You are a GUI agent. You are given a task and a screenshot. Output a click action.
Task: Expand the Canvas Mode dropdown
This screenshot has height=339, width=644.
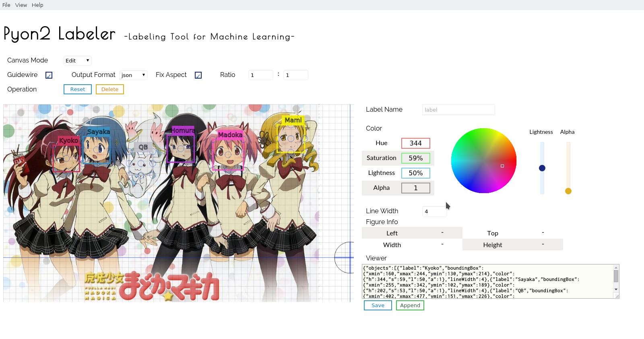[78, 60]
